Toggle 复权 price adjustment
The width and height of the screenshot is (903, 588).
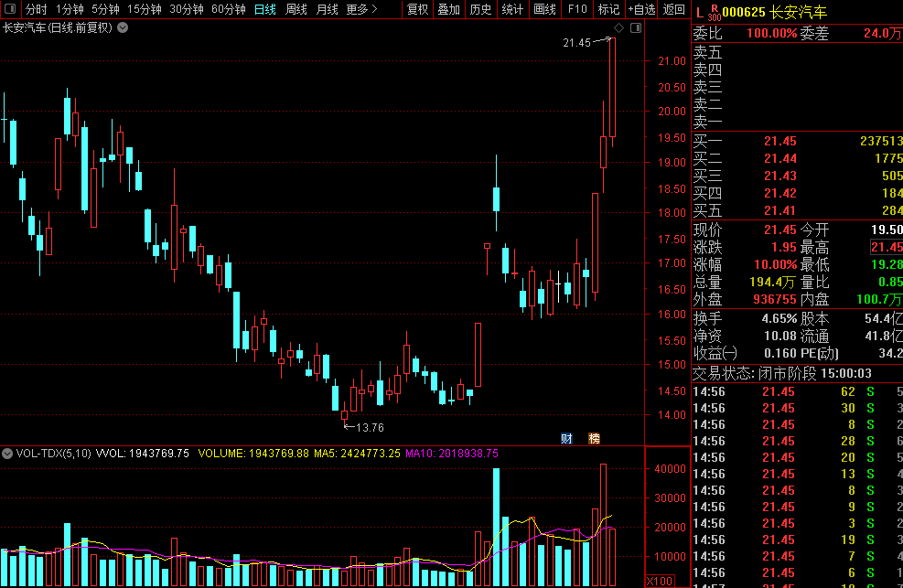(417, 9)
